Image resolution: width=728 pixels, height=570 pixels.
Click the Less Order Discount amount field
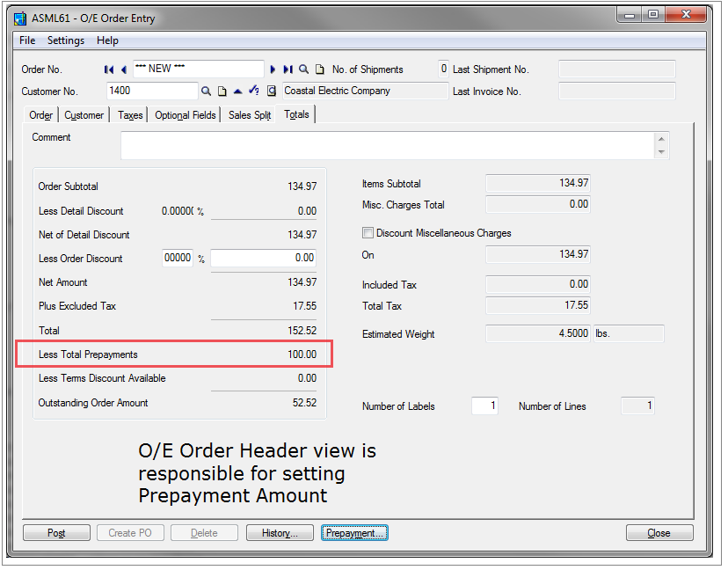[x=263, y=259]
